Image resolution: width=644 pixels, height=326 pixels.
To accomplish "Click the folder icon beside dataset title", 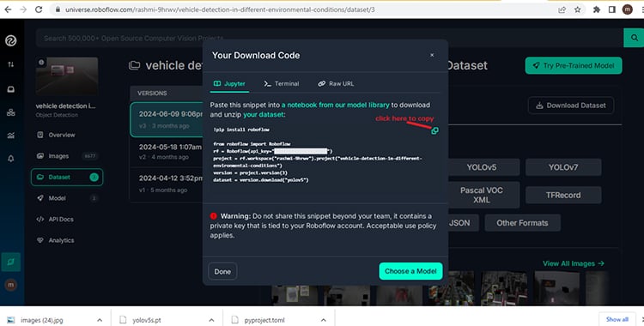I will point(134,65).
